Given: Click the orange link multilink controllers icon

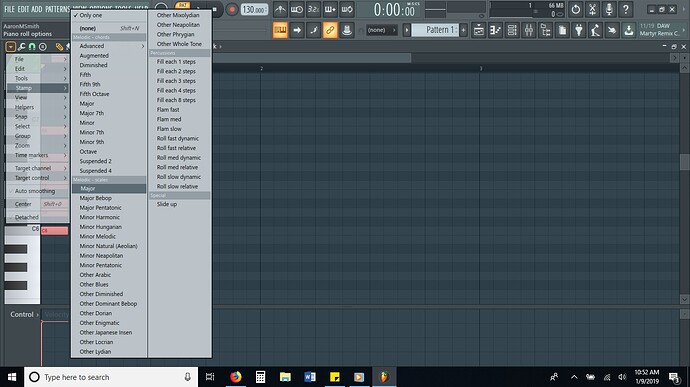Looking at the screenshot, I should 330,30.
